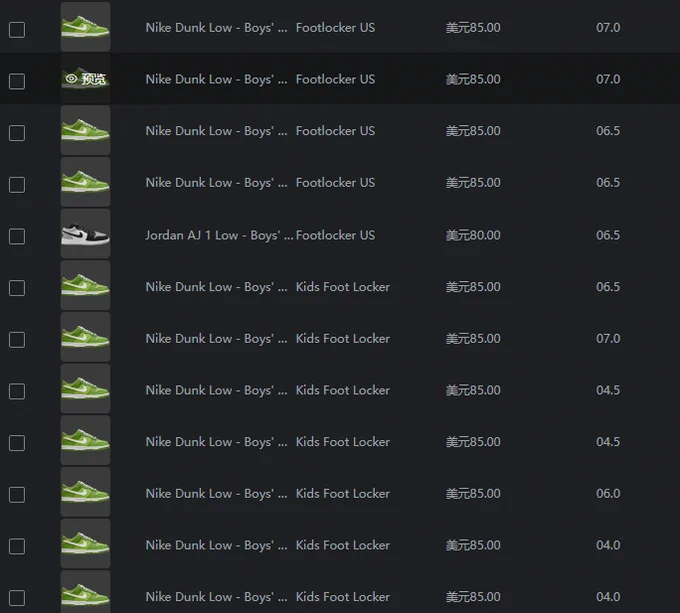
Task: Click size 07.0 in the highlighted preview row
Action: click(x=608, y=79)
